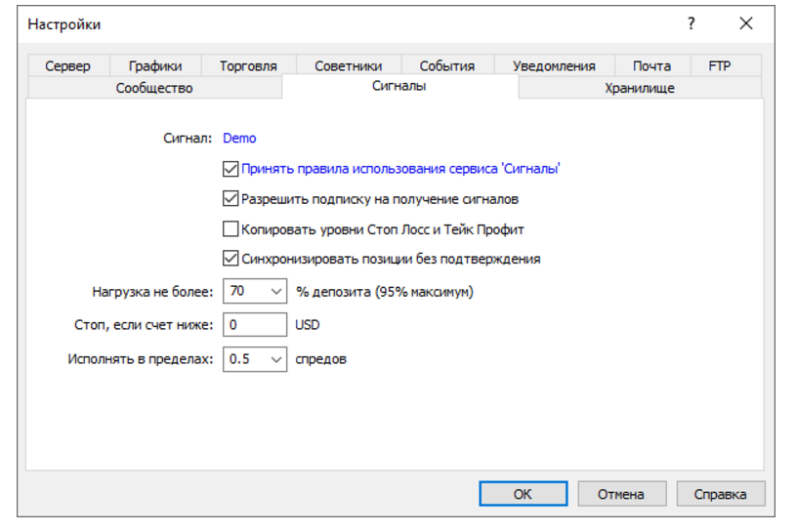Viewport: 797px width, 532px height.
Task: Select the Почта tab
Action: [x=651, y=66]
